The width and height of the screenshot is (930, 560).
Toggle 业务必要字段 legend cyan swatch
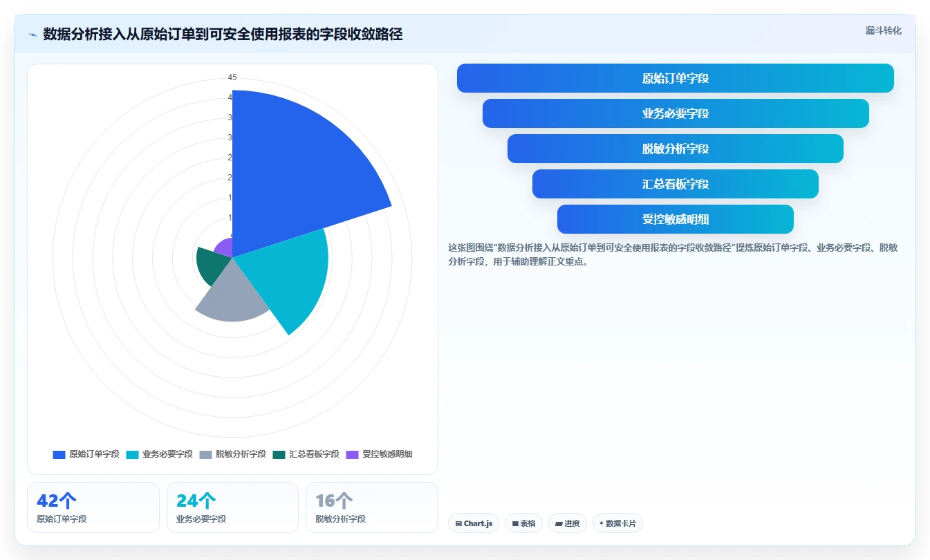click(132, 454)
